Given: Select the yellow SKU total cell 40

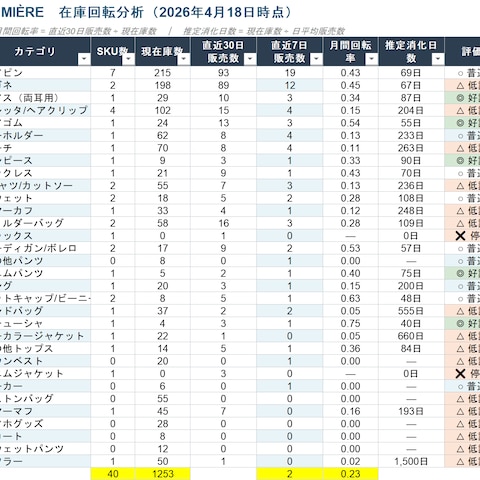Looking at the screenshot, I should pos(113,474).
